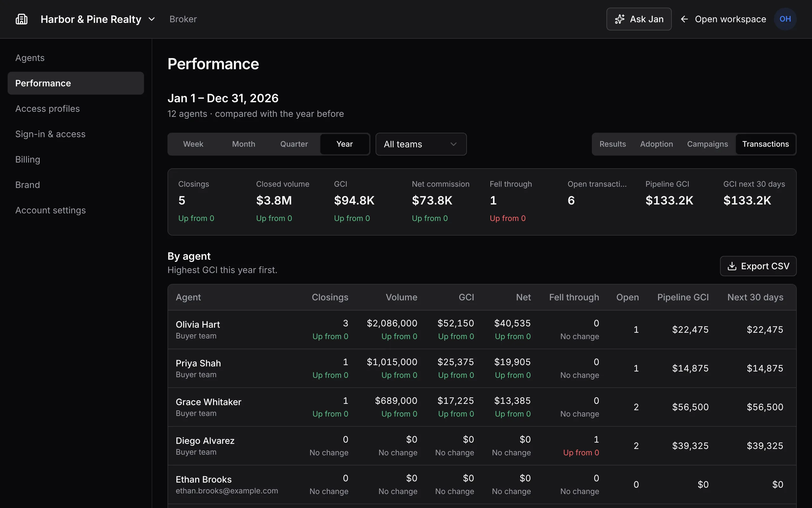
Task: Click the Ask Jan sparkle icon
Action: tap(619, 19)
